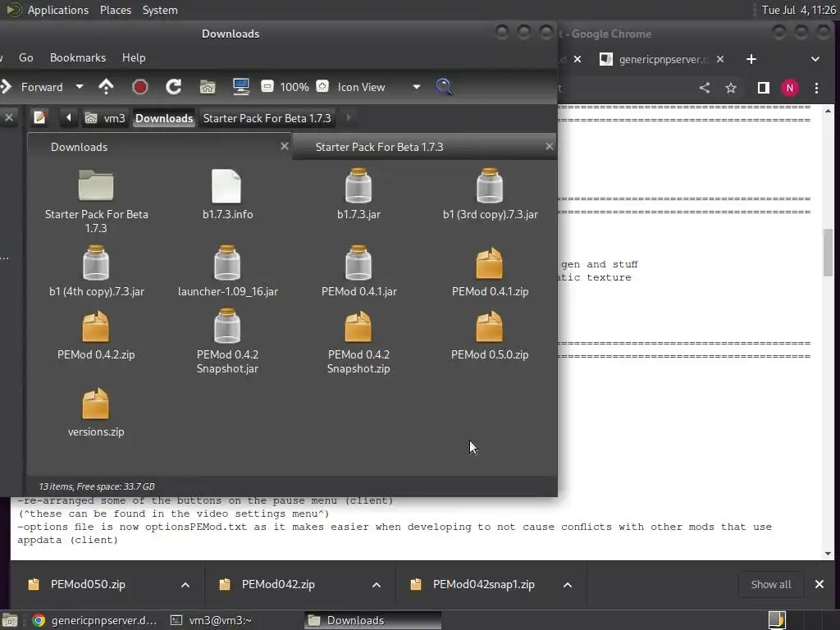This screenshot has width=840, height=630.
Task: Expand options for PEMod042snap1.zip download
Action: [568, 584]
